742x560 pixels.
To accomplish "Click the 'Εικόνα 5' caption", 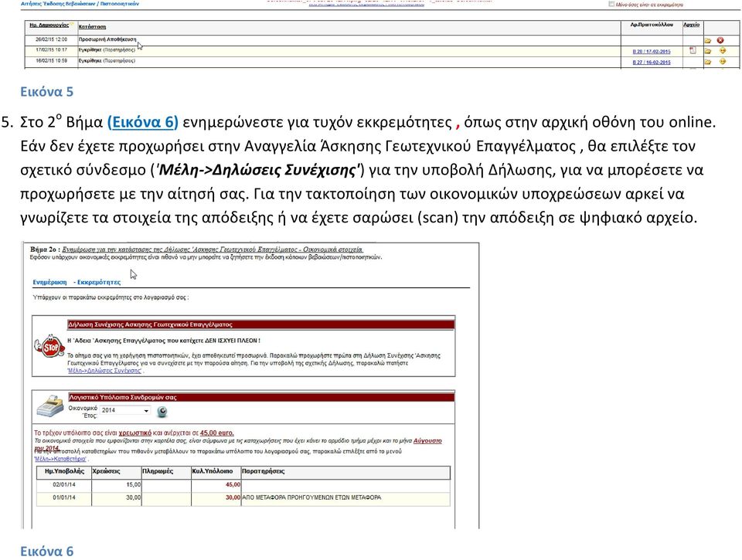I will coord(47,92).
